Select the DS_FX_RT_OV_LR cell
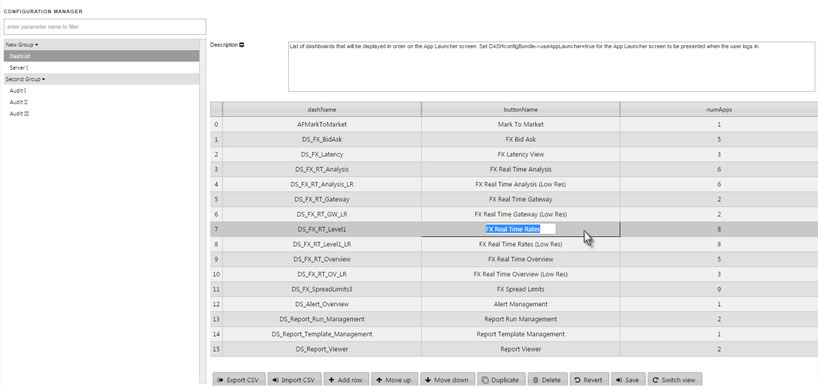The width and height of the screenshot is (818, 387). 322,274
